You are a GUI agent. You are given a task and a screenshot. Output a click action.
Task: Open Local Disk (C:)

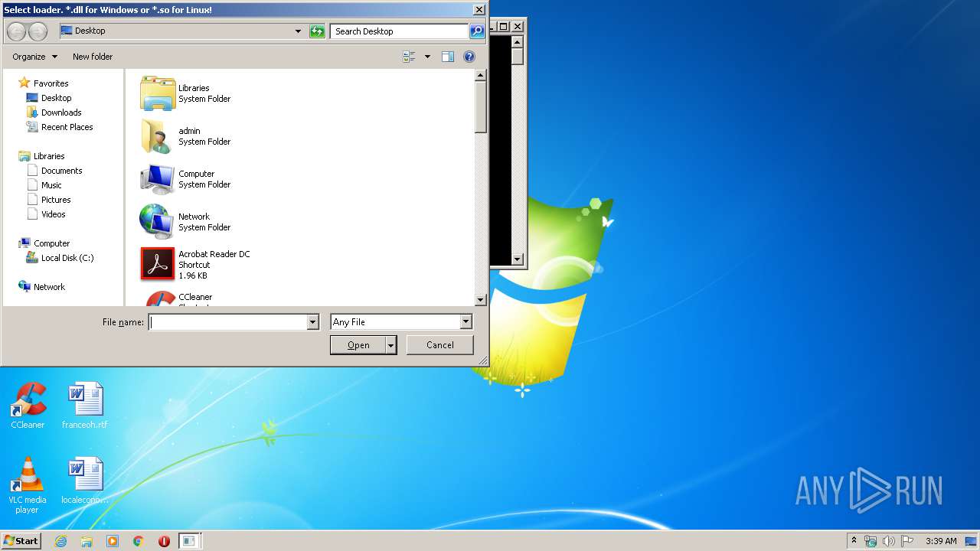coord(67,258)
